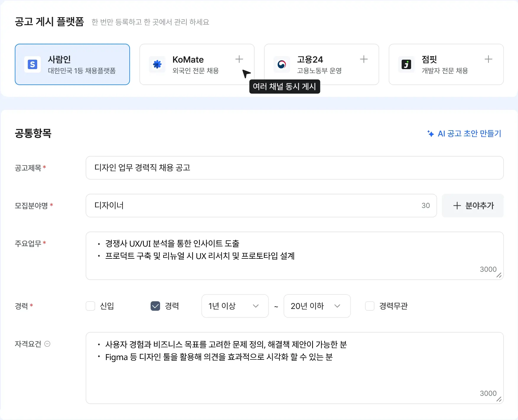Click the sparkle icon beside AI 공고 초안 만들기
This screenshot has height=420, width=518.
click(x=431, y=134)
